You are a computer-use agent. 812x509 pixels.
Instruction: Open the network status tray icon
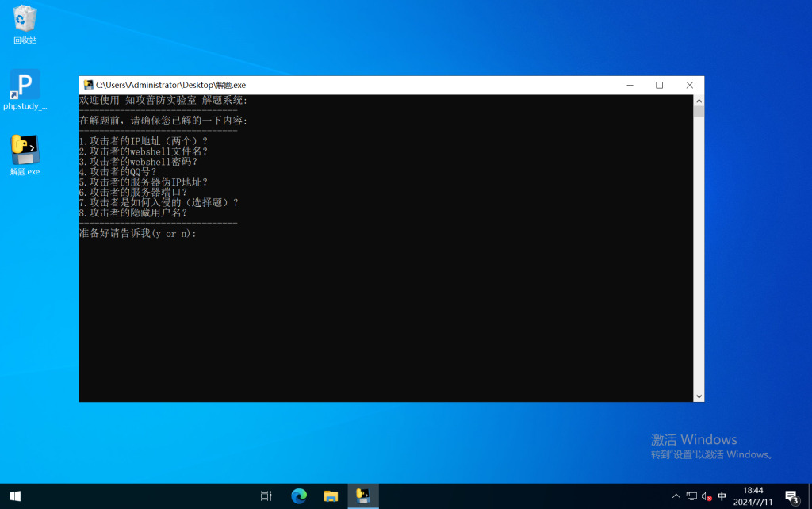point(691,496)
